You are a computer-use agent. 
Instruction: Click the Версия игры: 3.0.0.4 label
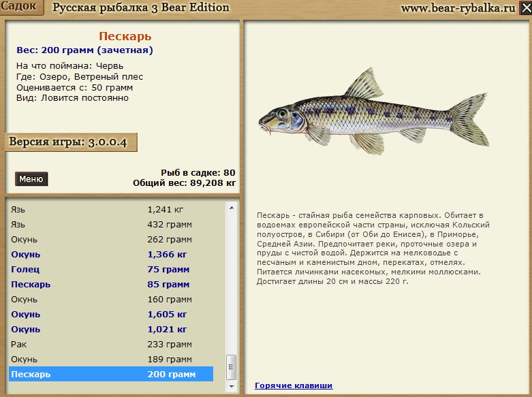(x=71, y=142)
